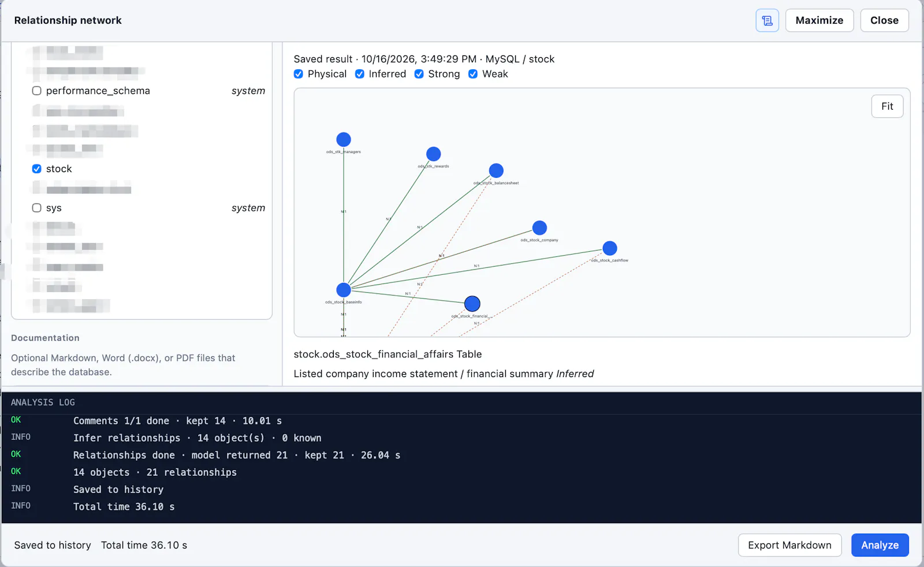Click log line 'Infer relationships · 14 object(s)'

[x=197, y=438]
